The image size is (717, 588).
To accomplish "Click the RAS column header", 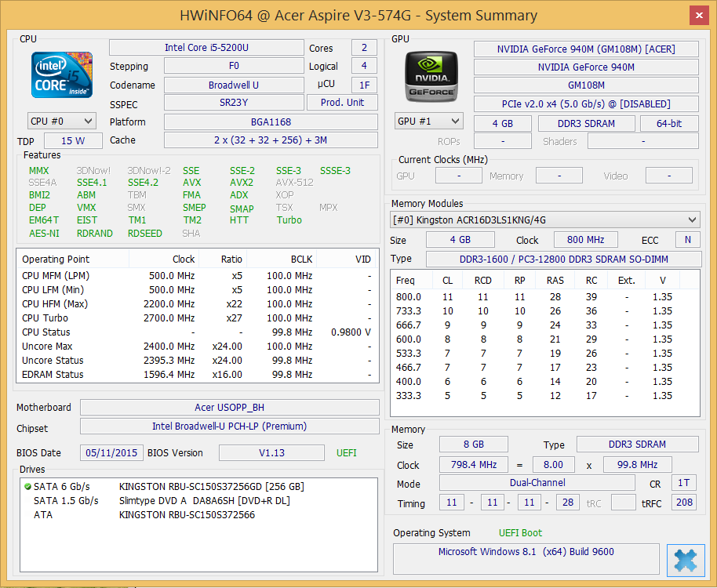I will click(x=555, y=281).
